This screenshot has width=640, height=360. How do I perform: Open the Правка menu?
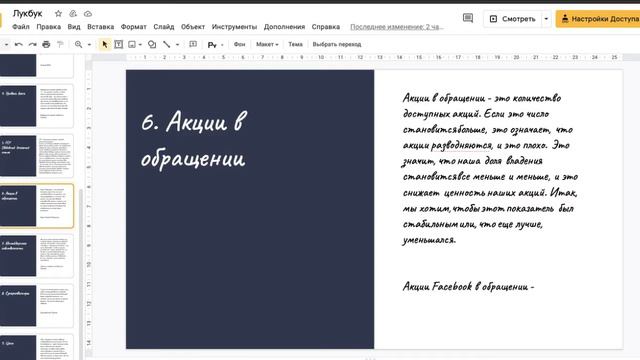49,27
